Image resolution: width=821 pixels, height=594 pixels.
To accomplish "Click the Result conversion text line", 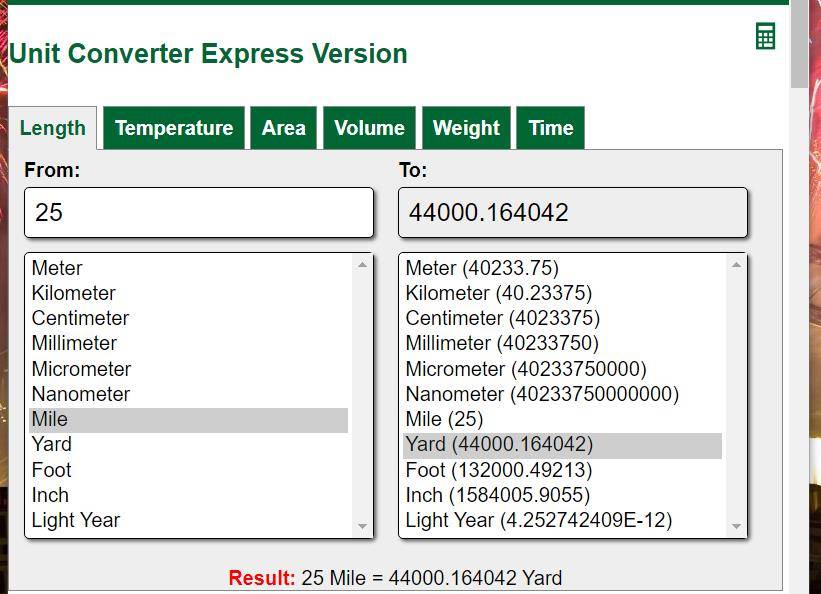I will click(x=395, y=578).
